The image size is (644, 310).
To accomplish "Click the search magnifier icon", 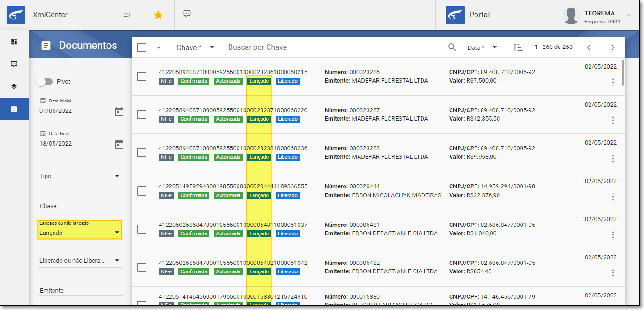I will pos(452,47).
